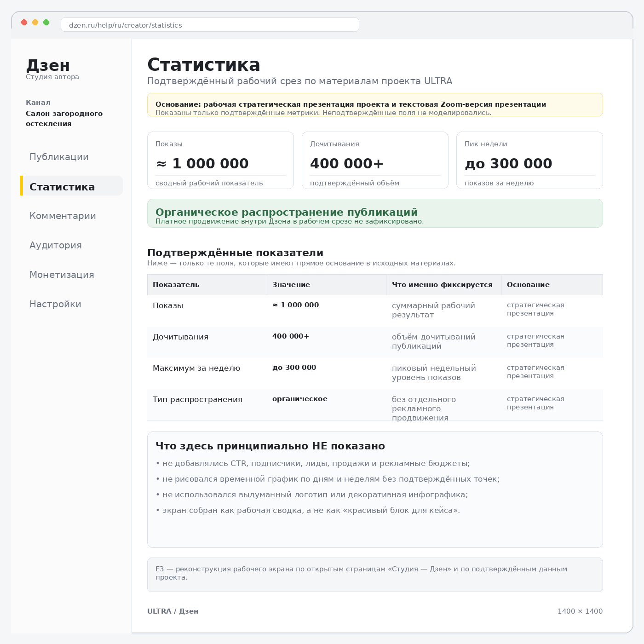Click the Максимум за неделю table row
The height and width of the screenshot is (644, 644).
[375, 374]
